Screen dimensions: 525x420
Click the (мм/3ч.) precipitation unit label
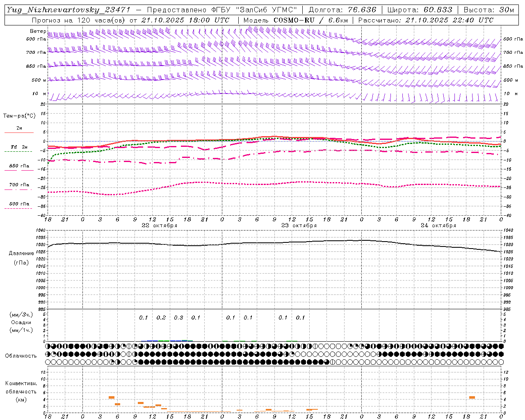pos(21,315)
